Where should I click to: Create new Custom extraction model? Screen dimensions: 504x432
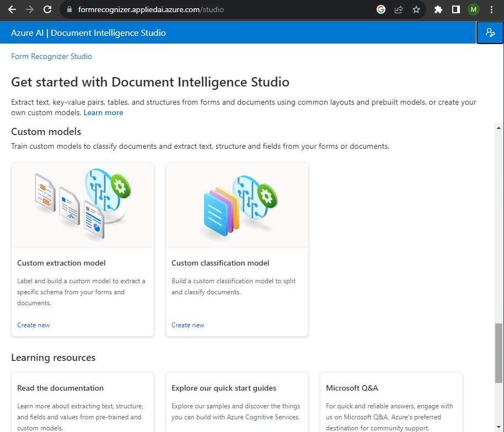point(33,325)
